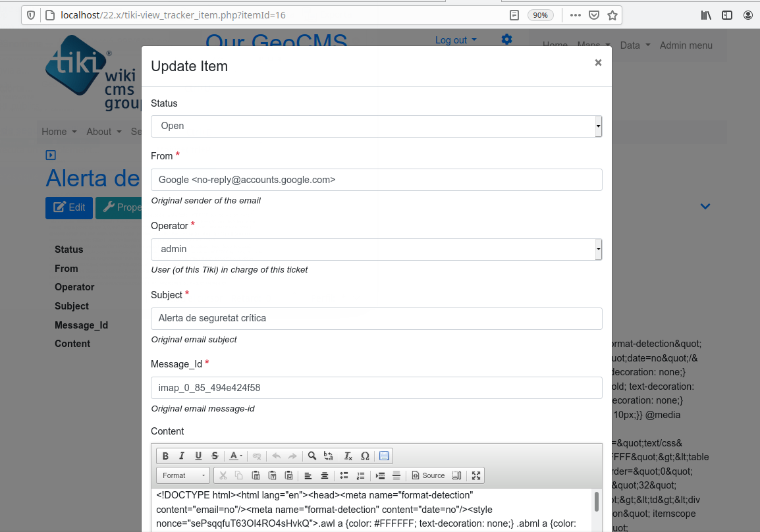Insert a numbered list
This screenshot has height=532, width=760.
click(361, 476)
